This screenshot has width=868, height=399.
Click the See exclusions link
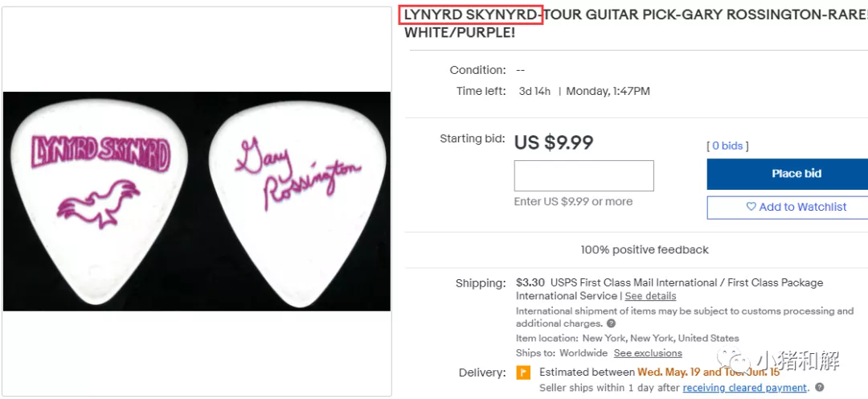click(648, 353)
